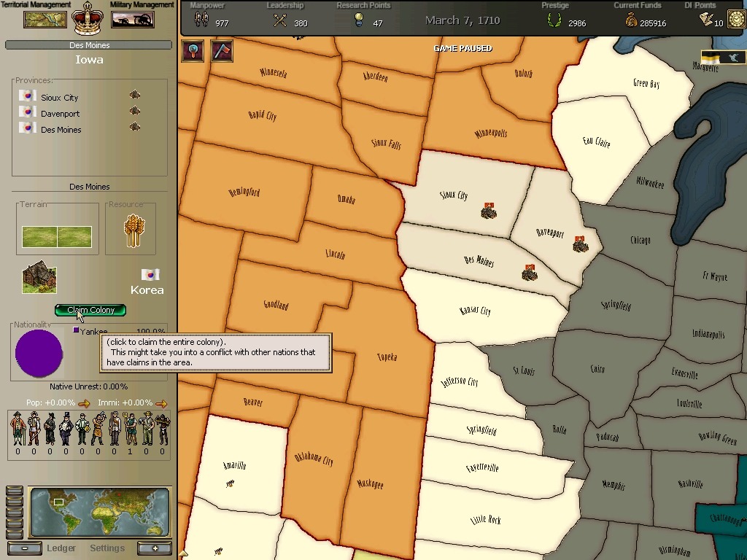
Task: Click the Prestige laurel wreath icon
Action: click(x=554, y=20)
